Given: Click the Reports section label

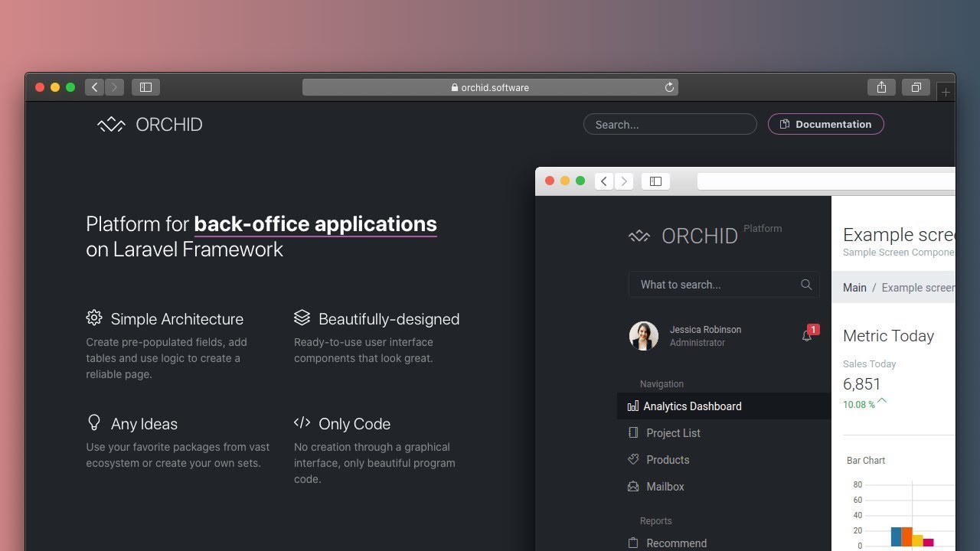Looking at the screenshot, I should [656, 521].
